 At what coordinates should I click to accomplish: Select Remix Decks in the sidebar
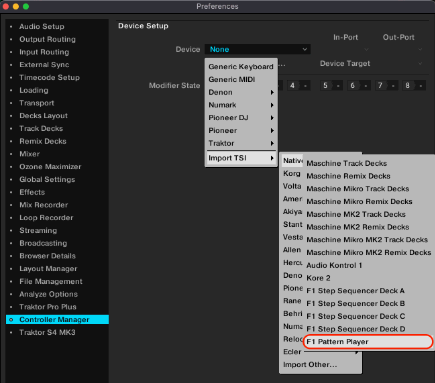(x=43, y=141)
